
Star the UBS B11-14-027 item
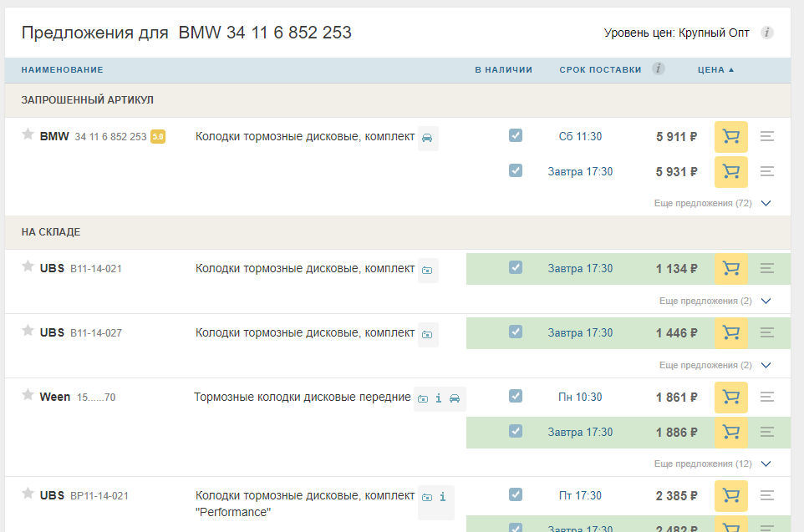coord(28,331)
